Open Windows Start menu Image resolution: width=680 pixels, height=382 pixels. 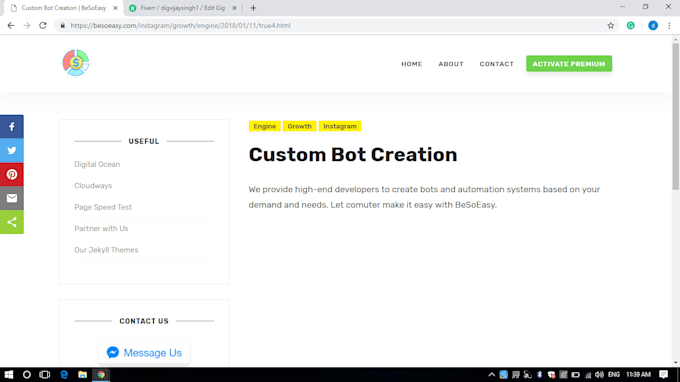9,375
